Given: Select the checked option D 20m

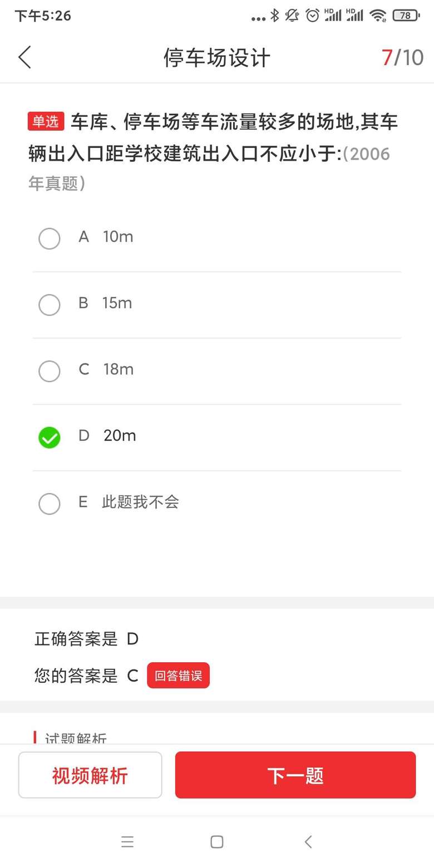Looking at the screenshot, I should coord(50,437).
